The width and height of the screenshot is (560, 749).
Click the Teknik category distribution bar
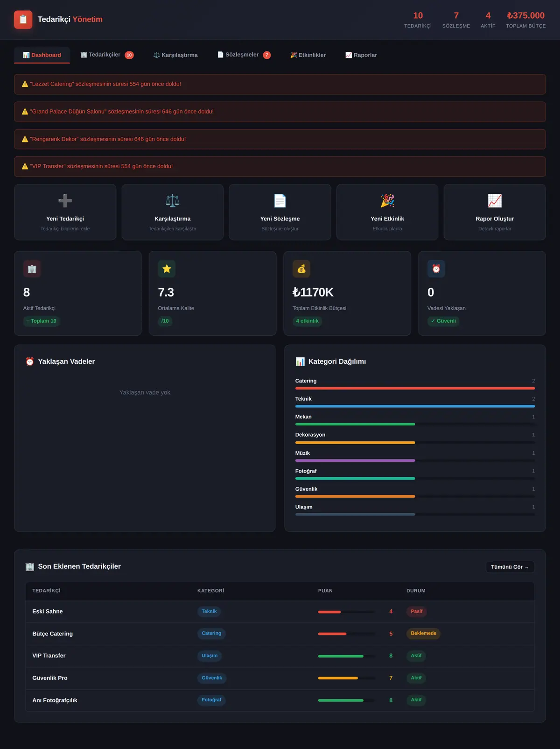(x=415, y=406)
